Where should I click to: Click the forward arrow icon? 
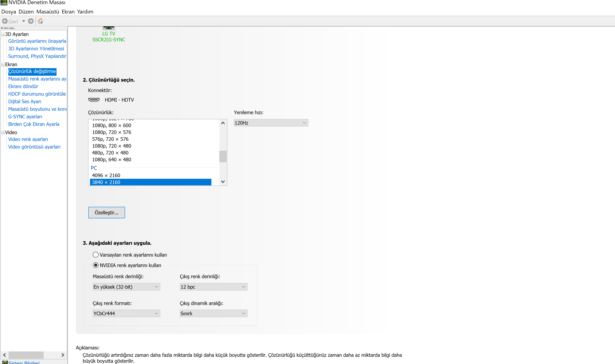coord(31,21)
